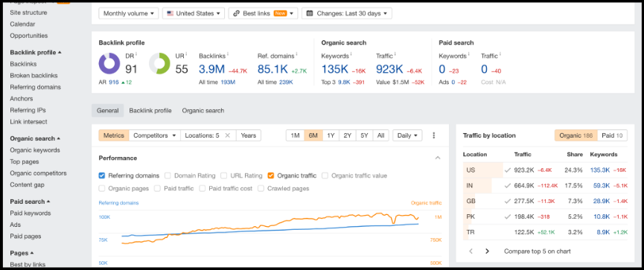
Task: Open the Best links dropdown
Action: click(264, 13)
